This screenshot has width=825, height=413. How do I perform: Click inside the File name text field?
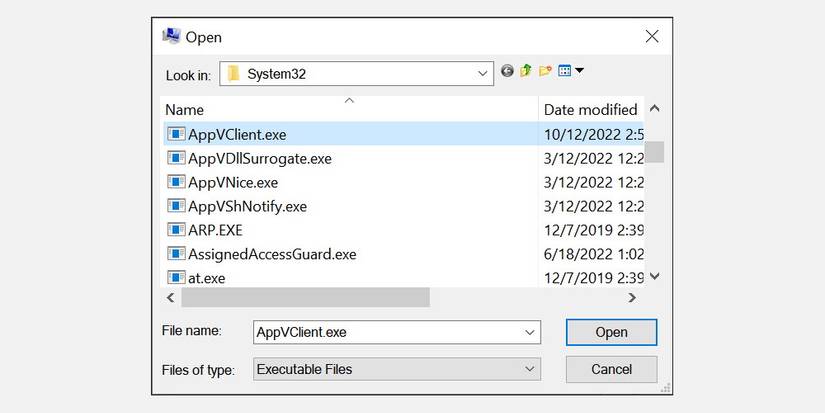pyautogui.click(x=385, y=332)
